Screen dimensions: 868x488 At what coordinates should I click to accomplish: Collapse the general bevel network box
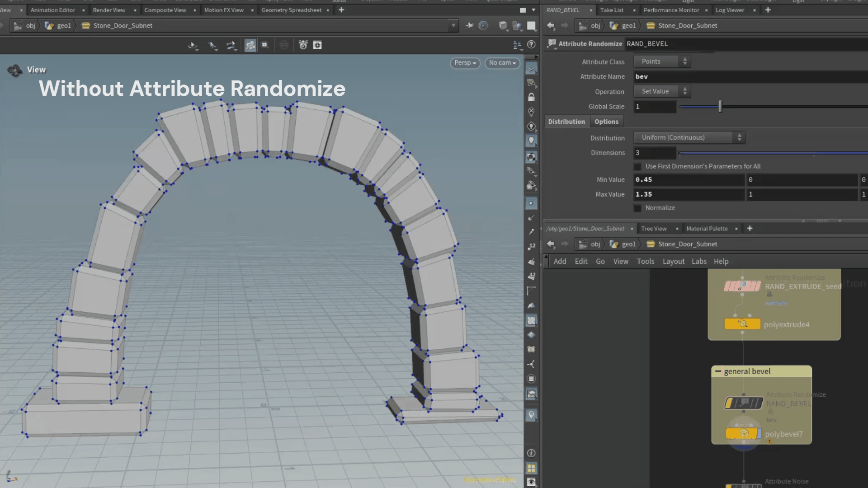718,371
